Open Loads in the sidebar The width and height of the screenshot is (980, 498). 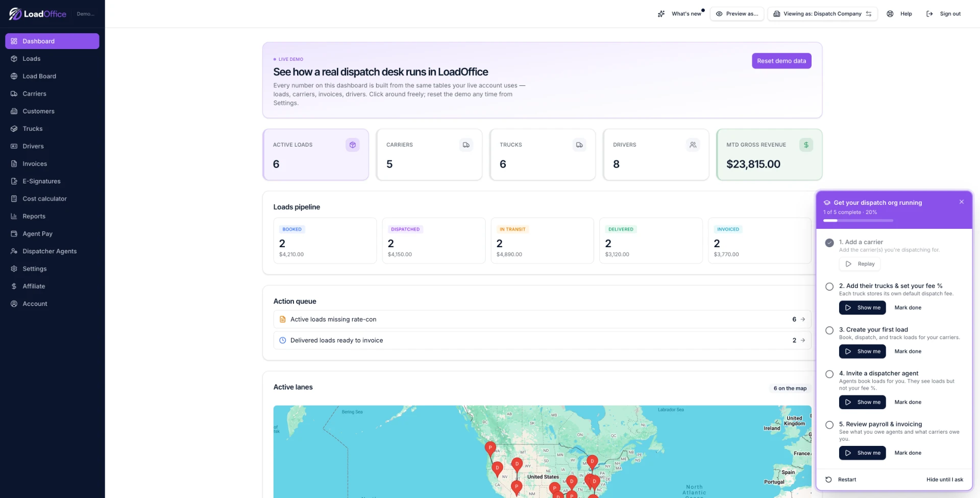pyautogui.click(x=52, y=59)
